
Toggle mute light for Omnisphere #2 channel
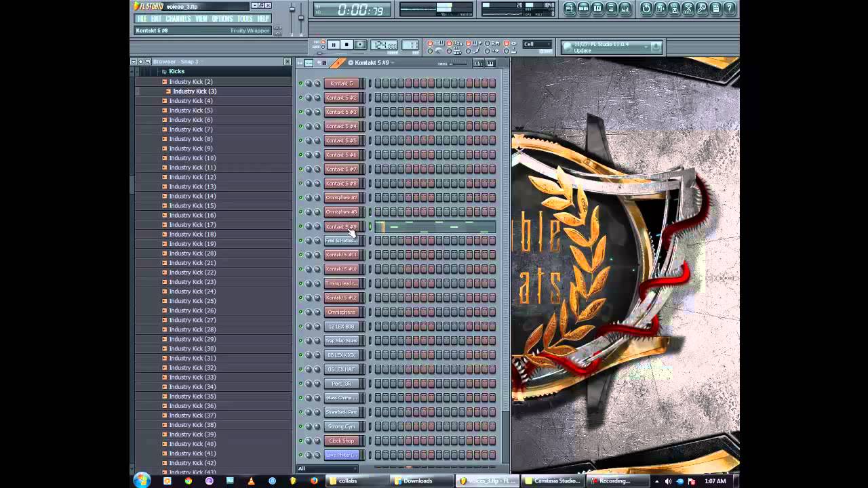click(x=300, y=198)
